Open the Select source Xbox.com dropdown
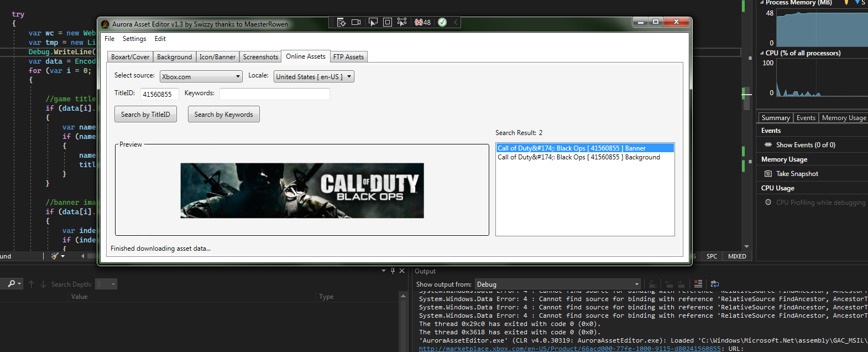This screenshot has width=868, height=352. (x=201, y=77)
